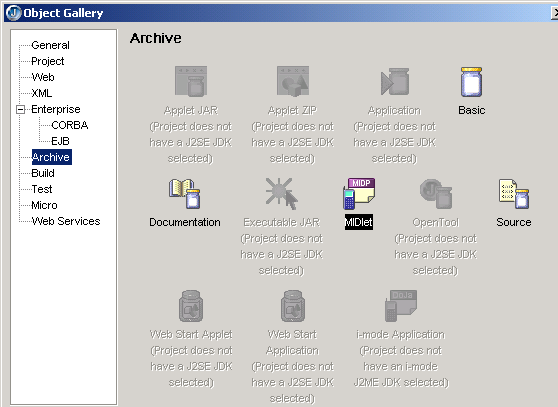This screenshot has width=558, height=407.
Task: Open the Web Services category
Action: coord(66,221)
